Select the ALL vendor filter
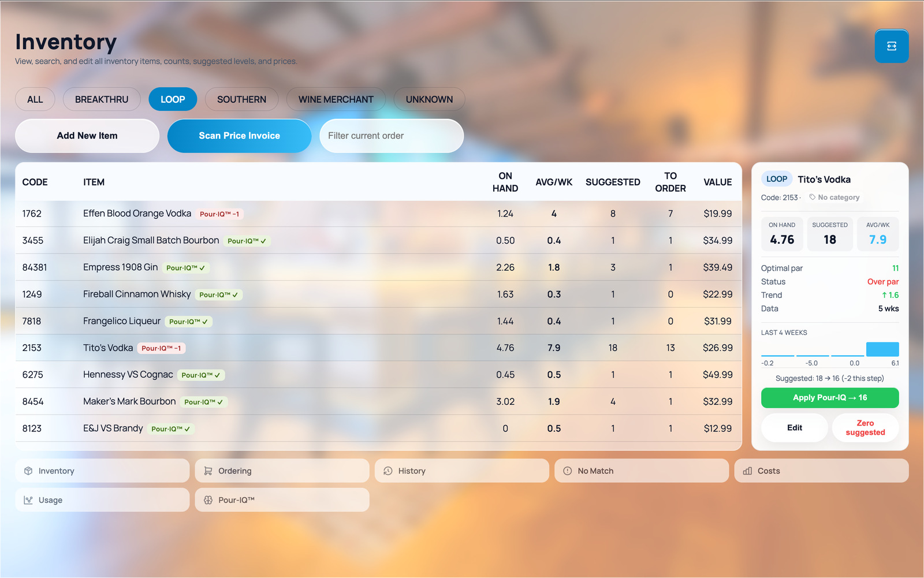 click(35, 99)
